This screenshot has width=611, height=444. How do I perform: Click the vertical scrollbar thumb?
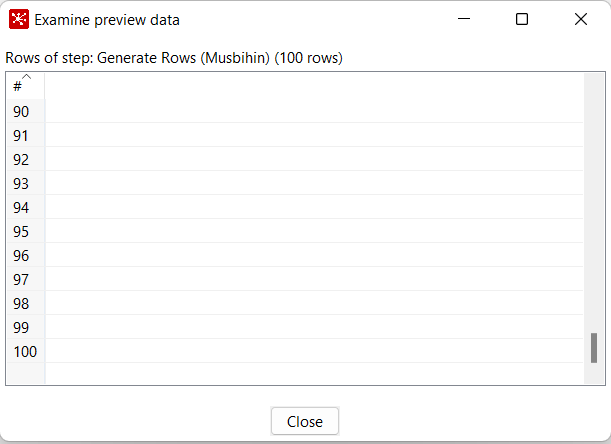(x=594, y=348)
